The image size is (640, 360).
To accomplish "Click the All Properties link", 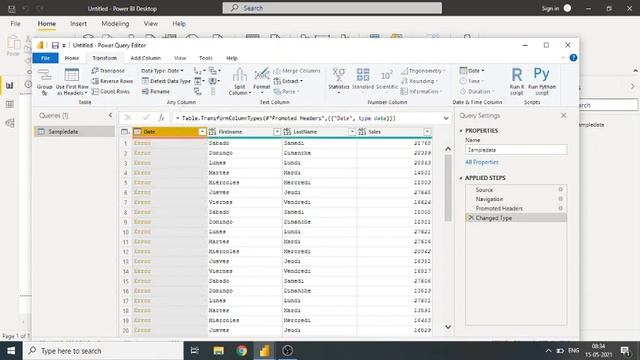I will [482, 162].
